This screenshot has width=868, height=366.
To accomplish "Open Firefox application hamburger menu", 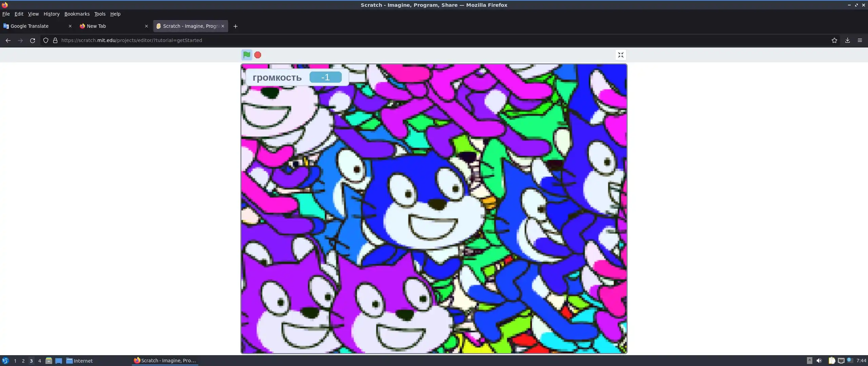I will pyautogui.click(x=860, y=40).
